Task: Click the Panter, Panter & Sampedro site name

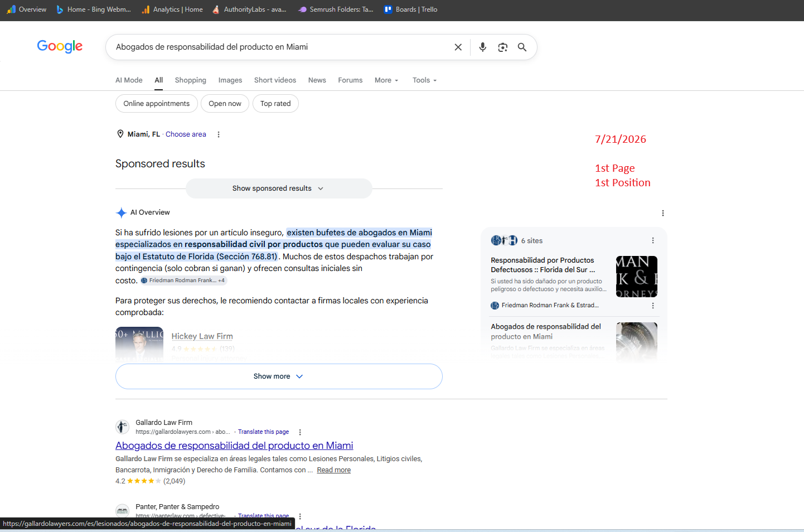Action: (177, 507)
